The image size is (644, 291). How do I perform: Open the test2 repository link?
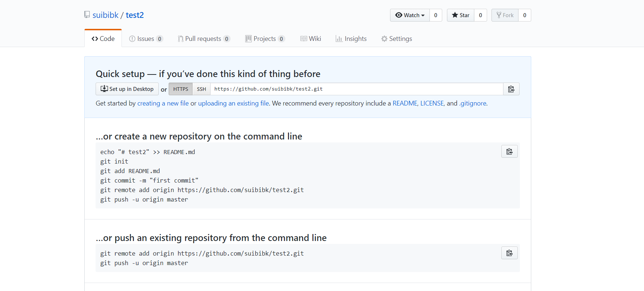(135, 15)
